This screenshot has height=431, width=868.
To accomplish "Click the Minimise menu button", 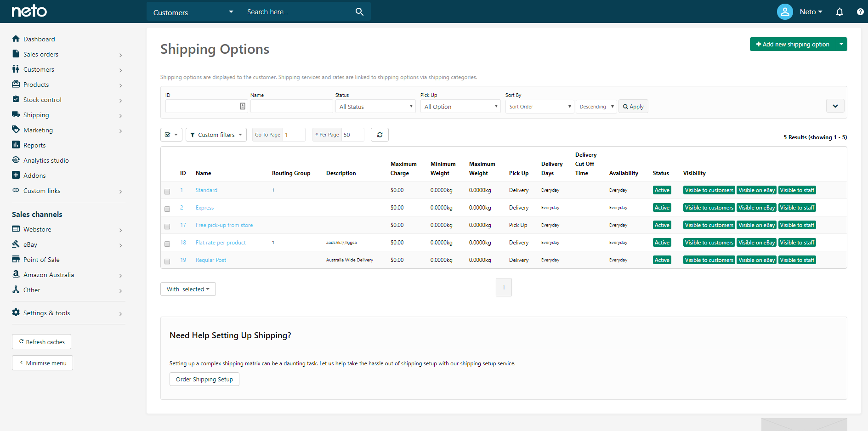I will tap(42, 363).
